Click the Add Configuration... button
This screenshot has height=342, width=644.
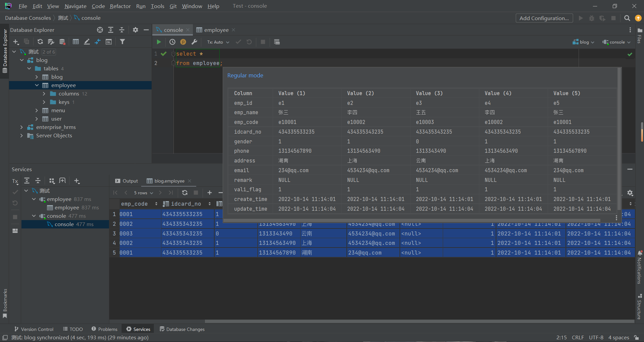[x=544, y=18]
